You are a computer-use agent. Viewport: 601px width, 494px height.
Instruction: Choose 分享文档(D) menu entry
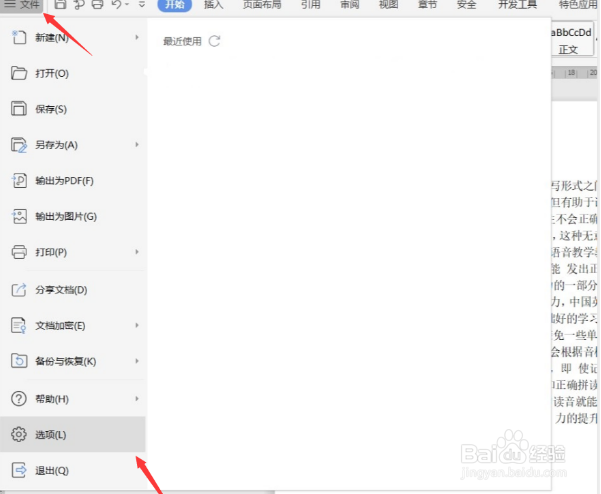[73, 290]
